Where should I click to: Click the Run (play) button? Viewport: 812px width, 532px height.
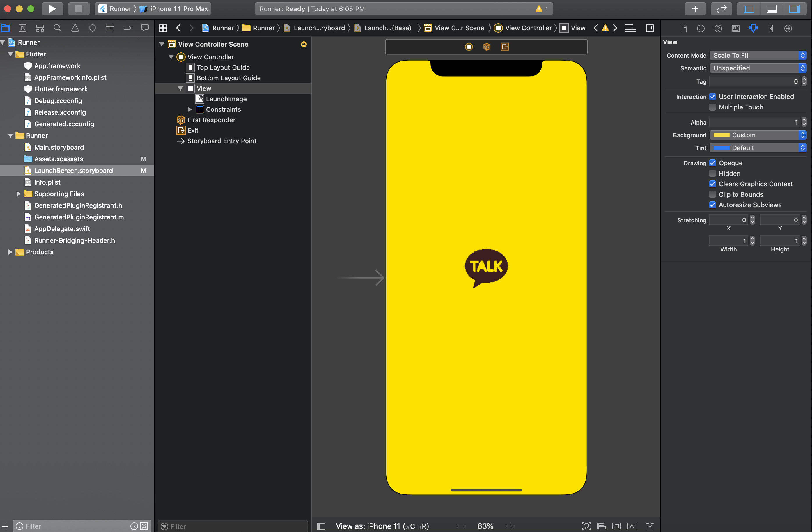(x=52, y=8)
